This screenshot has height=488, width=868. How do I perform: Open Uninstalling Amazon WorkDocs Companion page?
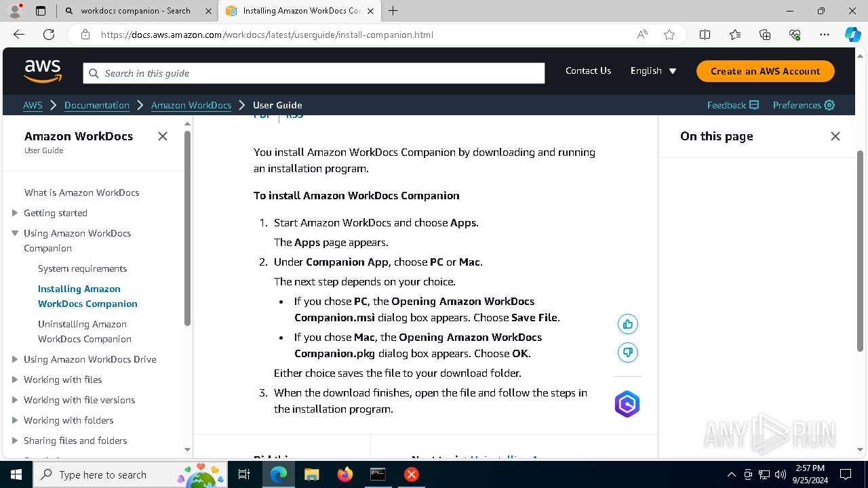85,331
